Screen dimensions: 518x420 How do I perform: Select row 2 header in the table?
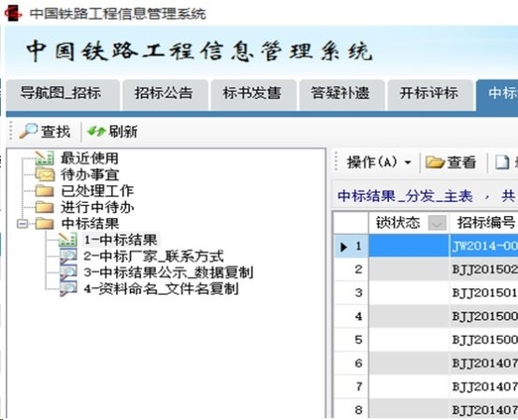click(x=351, y=269)
